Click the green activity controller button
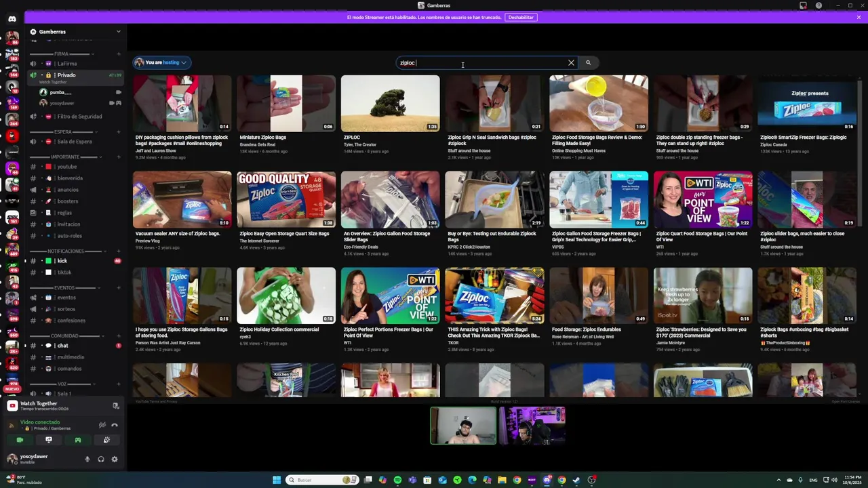Image resolution: width=868 pixels, height=488 pixels. pos(78,440)
